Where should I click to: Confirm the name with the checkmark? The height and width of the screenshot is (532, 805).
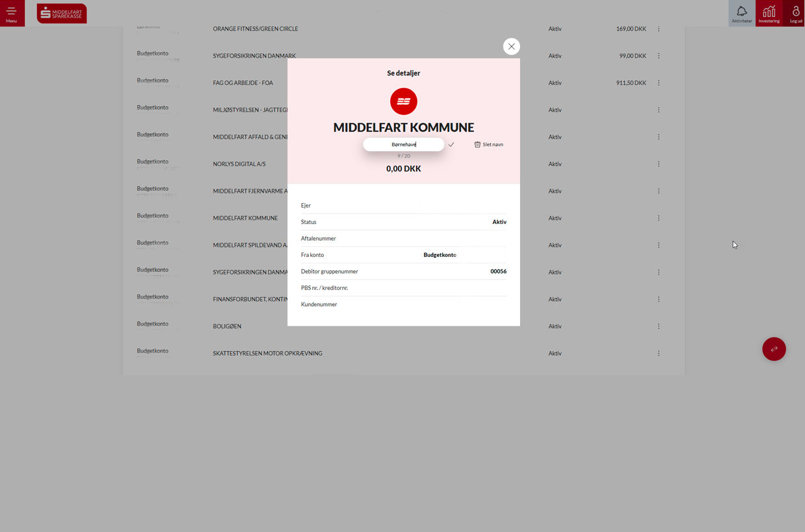pyautogui.click(x=451, y=145)
